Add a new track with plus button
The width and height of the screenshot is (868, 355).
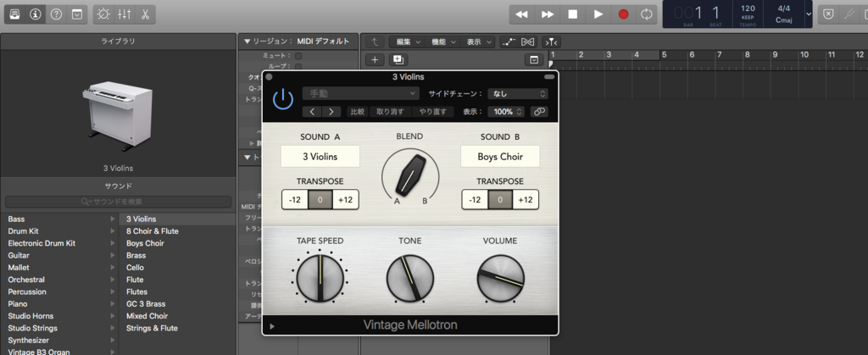[375, 59]
